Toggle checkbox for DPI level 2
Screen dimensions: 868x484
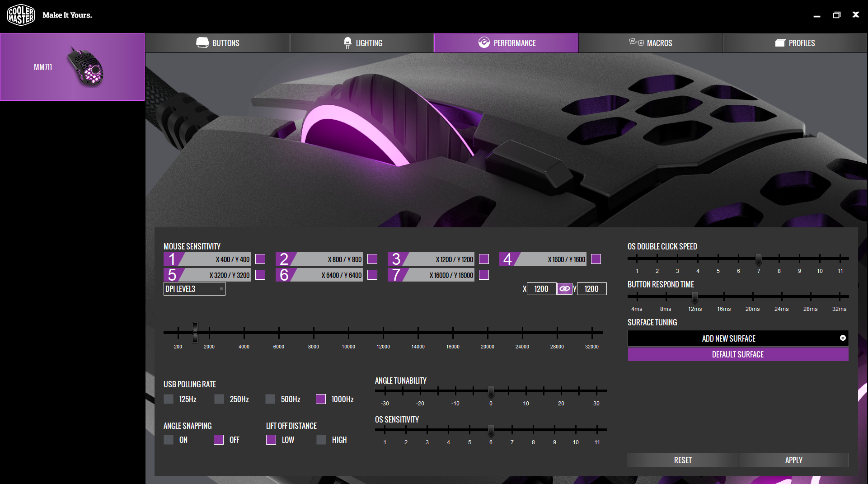click(x=372, y=259)
